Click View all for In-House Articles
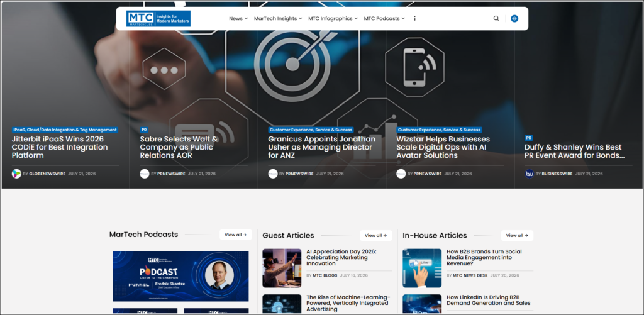The height and width of the screenshot is (315, 644). (x=517, y=235)
